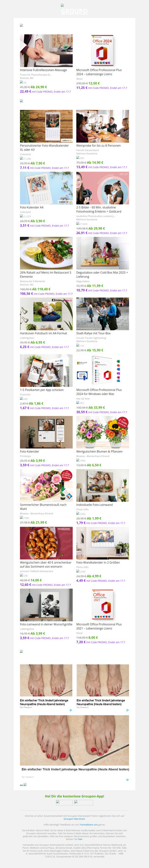This screenshot has width=149, height=868.
Task: Click the AdChoices icon on the right small neuropathy ad
Action: (x=128, y=710)
